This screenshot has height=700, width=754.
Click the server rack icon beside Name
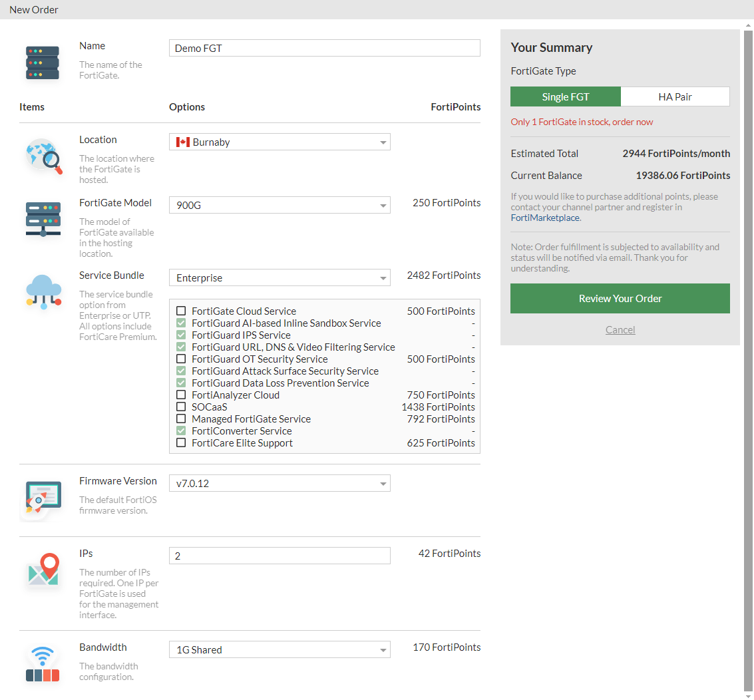tap(41, 62)
